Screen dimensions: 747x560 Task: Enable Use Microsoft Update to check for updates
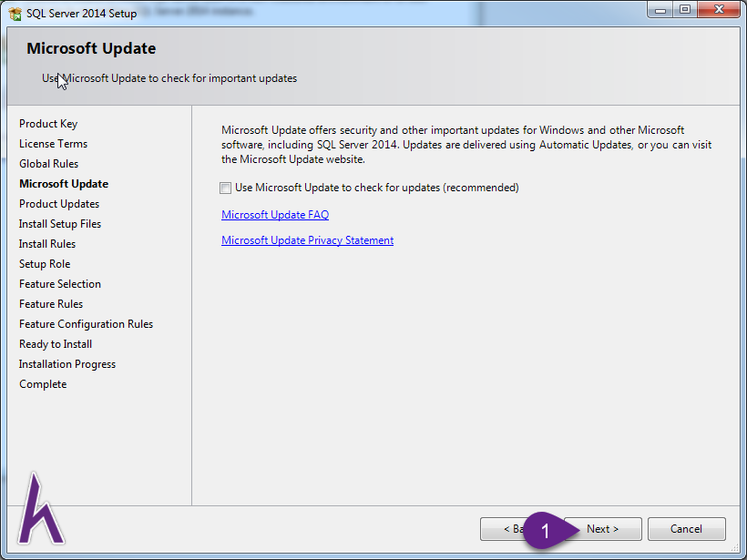pyautogui.click(x=225, y=188)
